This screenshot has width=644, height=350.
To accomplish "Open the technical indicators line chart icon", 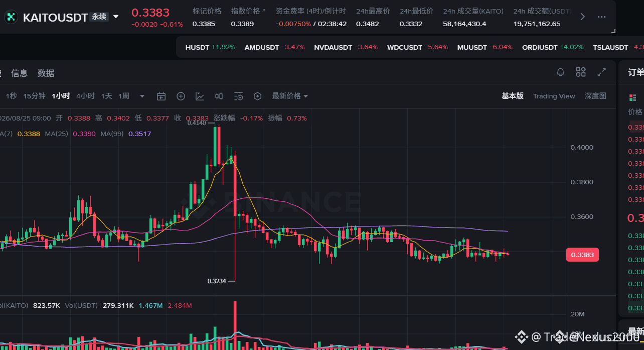I will 200,96.
